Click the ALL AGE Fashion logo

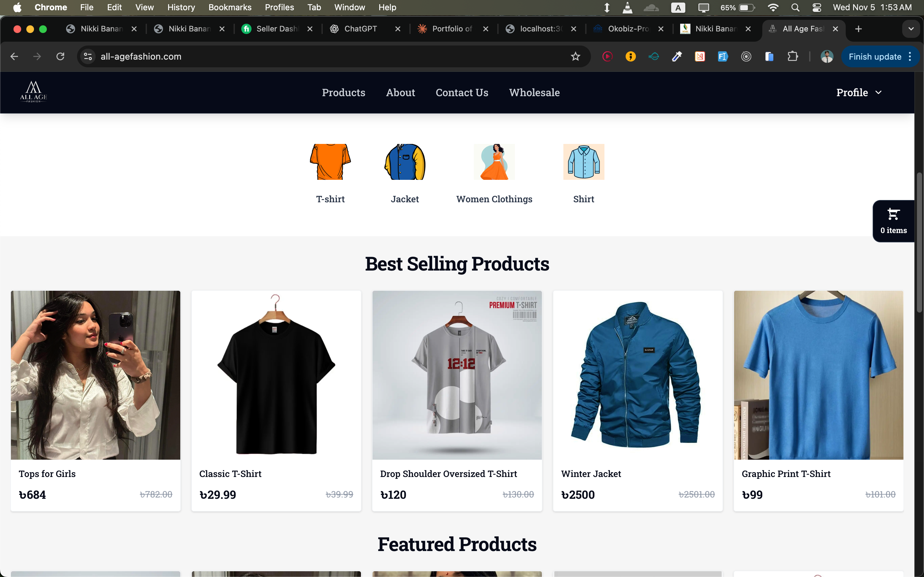click(x=33, y=92)
